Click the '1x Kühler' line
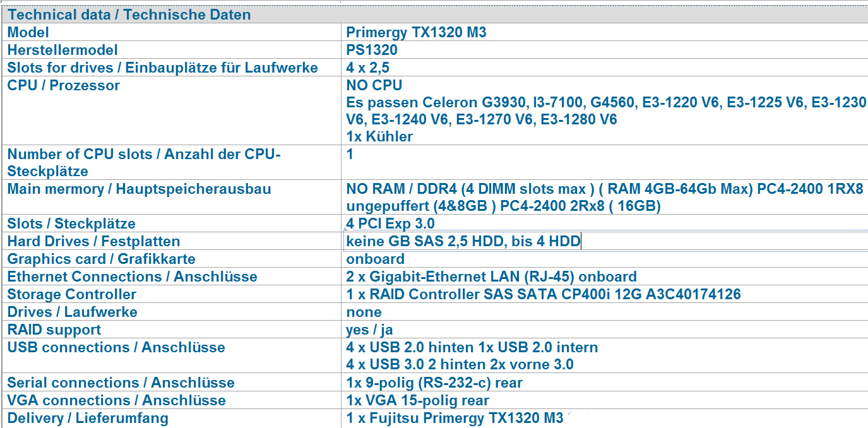The height and width of the screenshot is (428, 868). [379, 136]
